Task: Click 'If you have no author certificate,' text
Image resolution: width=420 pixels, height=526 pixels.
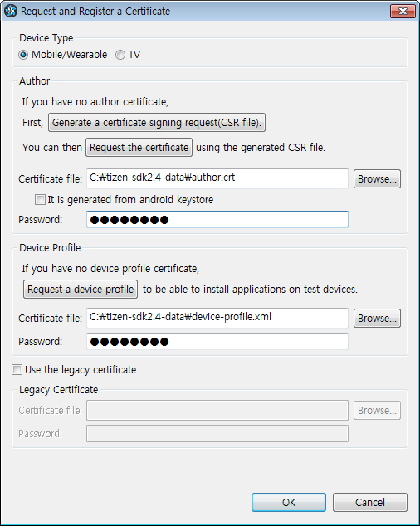Action: click(x=95, y=102)
